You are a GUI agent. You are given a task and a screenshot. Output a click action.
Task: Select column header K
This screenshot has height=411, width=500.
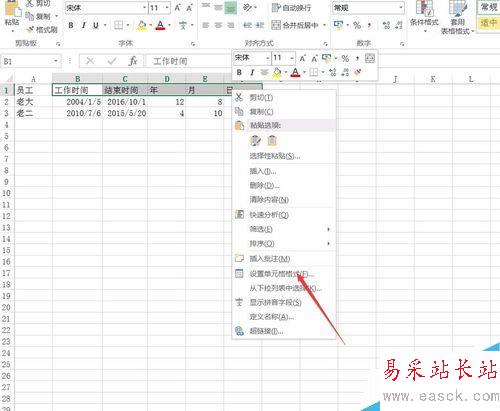[x=433, y=79]
